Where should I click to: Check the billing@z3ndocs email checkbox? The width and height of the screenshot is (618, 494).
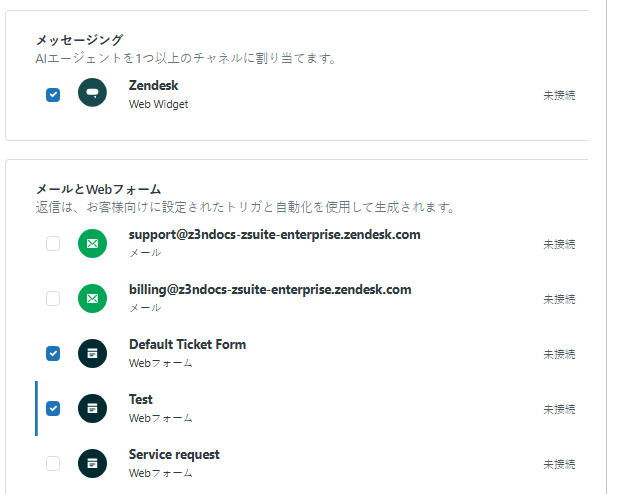point(53,299)
